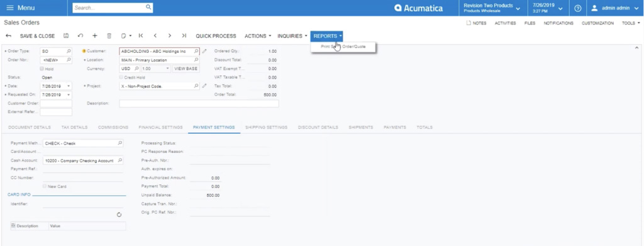
Task: Click into the global Search field
Action: tap(109, 8)
